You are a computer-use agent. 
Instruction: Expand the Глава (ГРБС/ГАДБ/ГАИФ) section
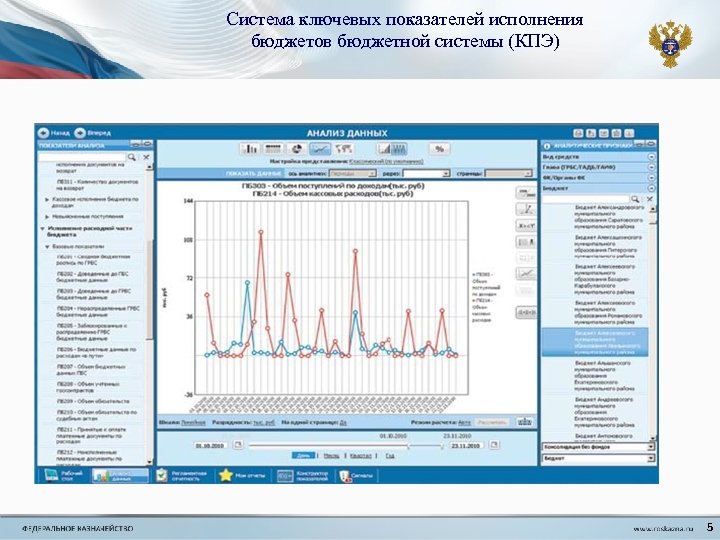651,168
